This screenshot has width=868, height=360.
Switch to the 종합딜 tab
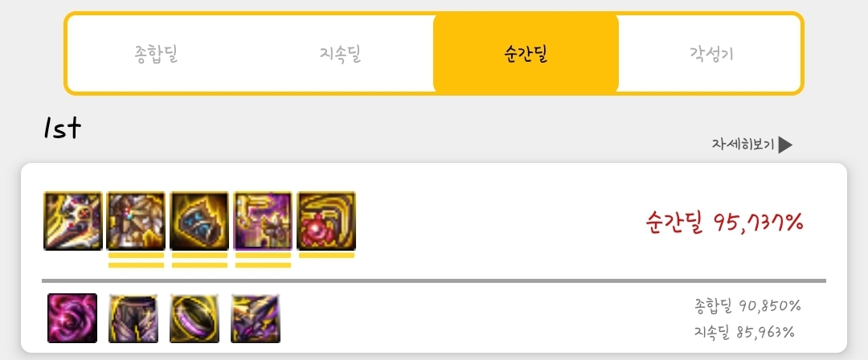(157, 55)
